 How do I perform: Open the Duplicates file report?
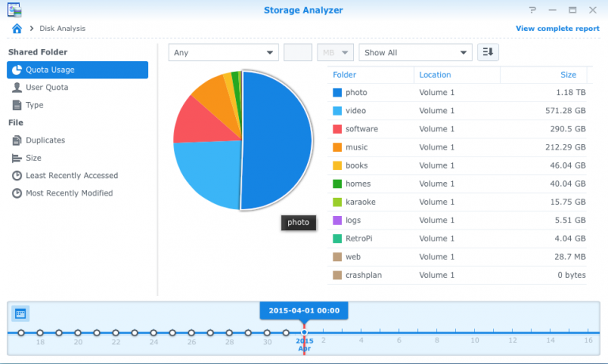45,140
